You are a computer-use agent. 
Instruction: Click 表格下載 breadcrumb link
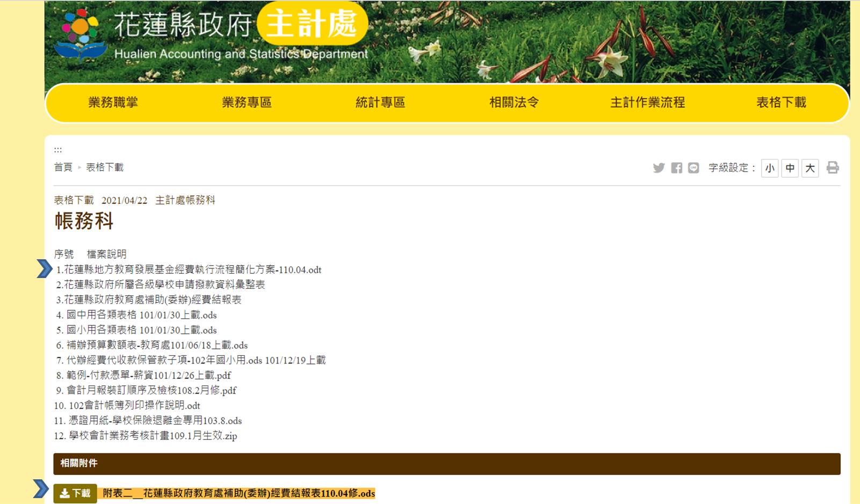(x=105, y=167)
